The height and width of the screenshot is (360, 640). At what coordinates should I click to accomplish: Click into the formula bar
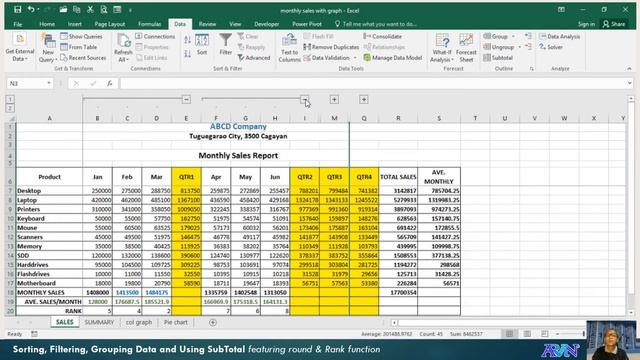pyautogui.click(x=373, y=83)
